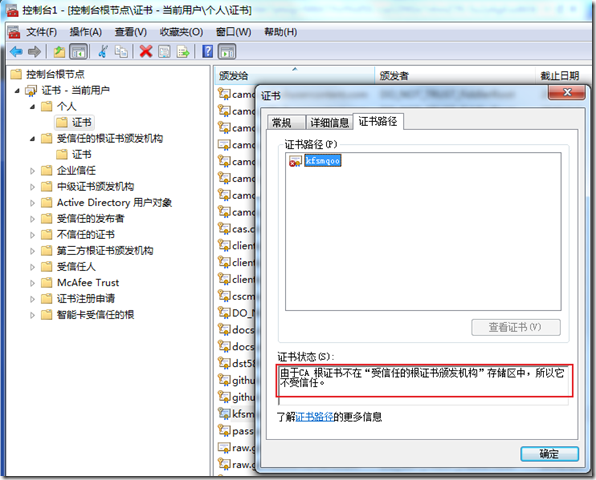This screenshot has height=480, width=596.
Task: Click certificate icon of the cscm row
Action: pos(224,296)
